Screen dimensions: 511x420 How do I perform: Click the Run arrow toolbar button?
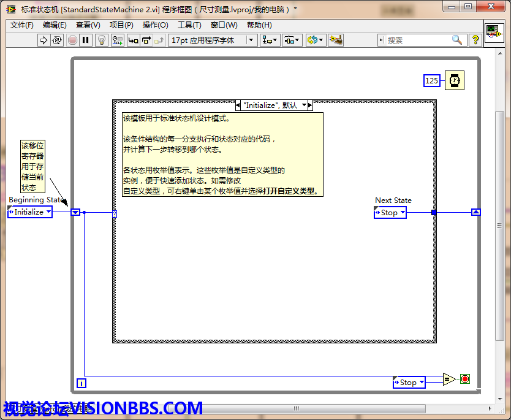44,40
